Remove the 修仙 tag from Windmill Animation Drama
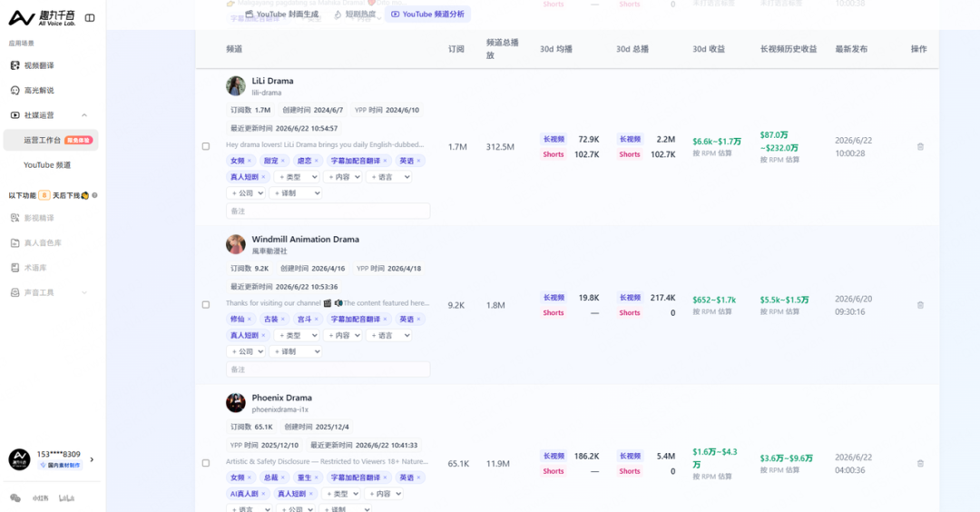Image resolution: width=980 pixels, height=512 pixels. 250,319
